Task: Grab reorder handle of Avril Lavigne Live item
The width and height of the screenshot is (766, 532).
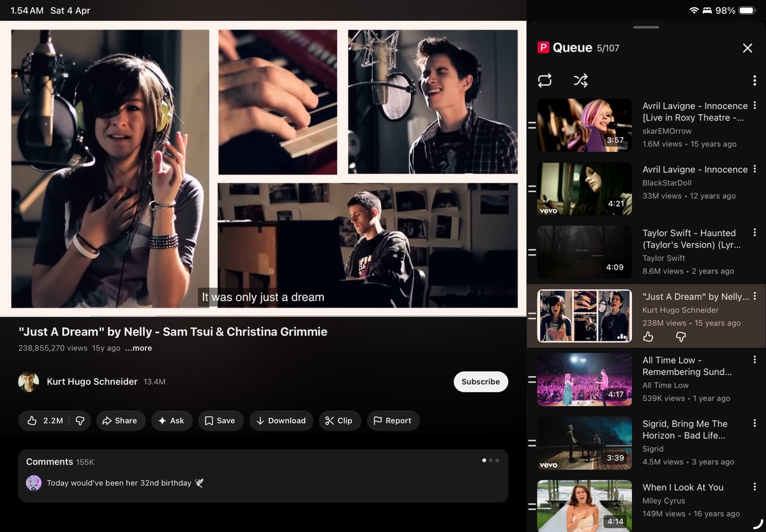Action: click(532, 125)
